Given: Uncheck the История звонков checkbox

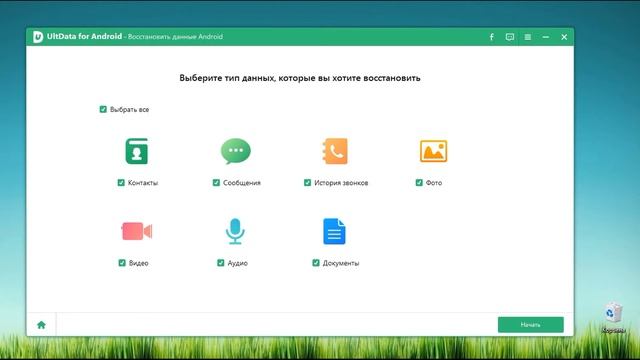Looking at the screenshot, I should (x=307, y=182).
